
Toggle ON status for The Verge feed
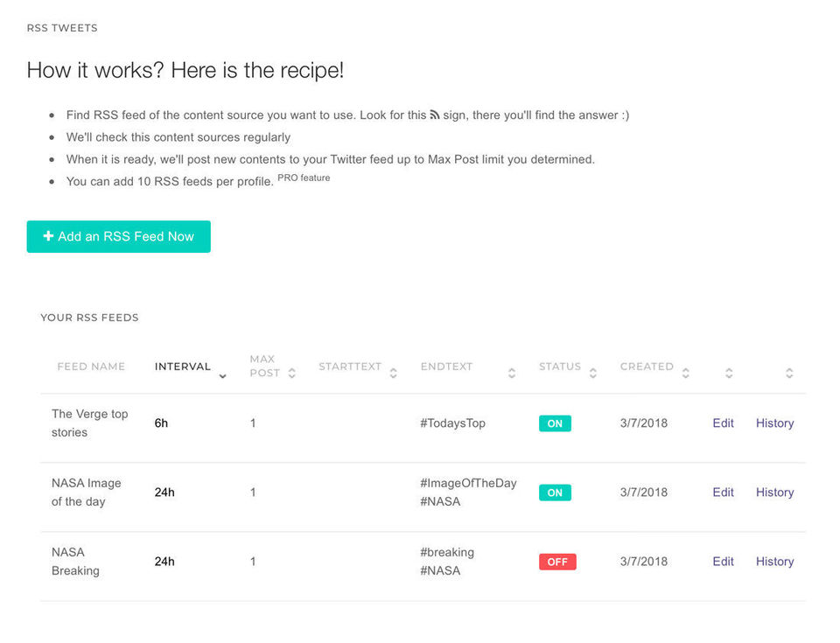click(555, 423)
